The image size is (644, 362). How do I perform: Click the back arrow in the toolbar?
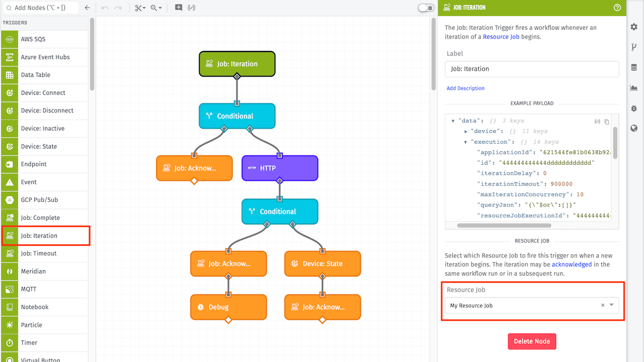tap(87, 8)
